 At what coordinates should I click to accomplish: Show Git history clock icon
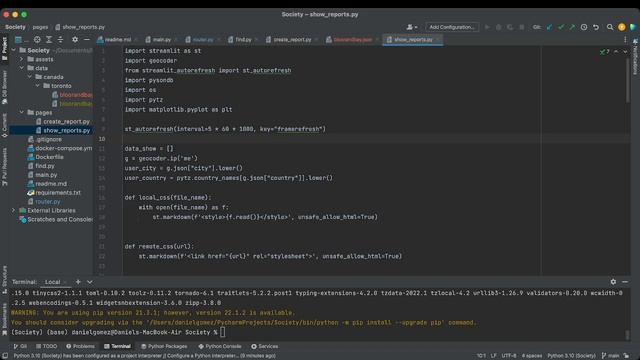click(584, 27)
